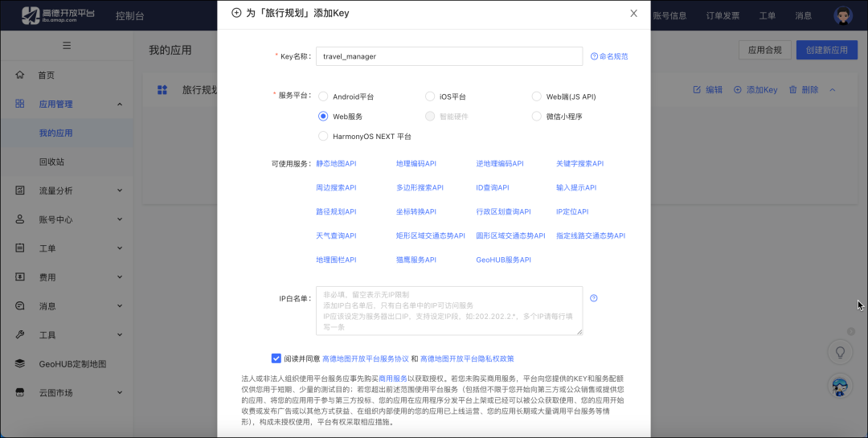Expand the 流量分析 sidebar menu
868x438 pixels.
(x=68, y=190)
